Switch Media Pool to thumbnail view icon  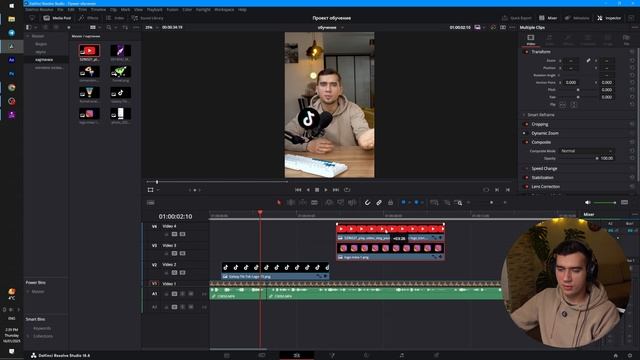click(93, 27)
